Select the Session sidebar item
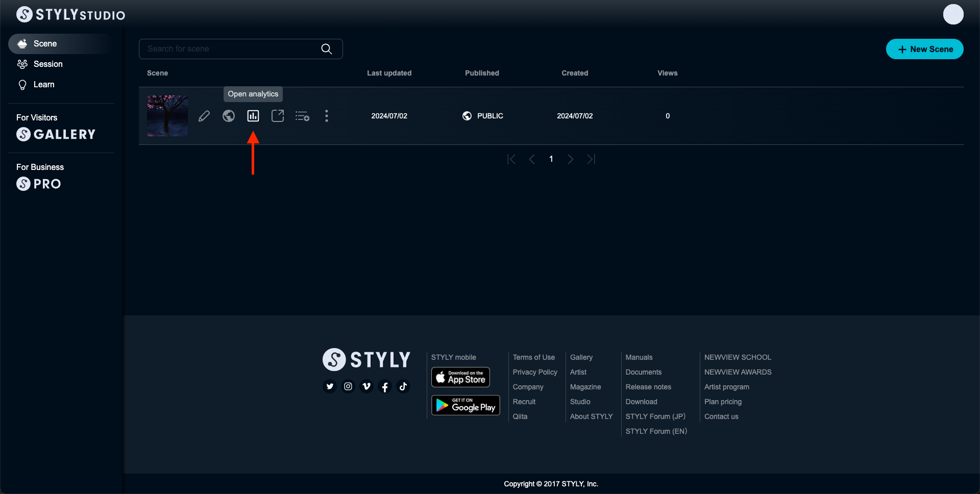The width and height of the screenshot is (980, 494). 47,64
